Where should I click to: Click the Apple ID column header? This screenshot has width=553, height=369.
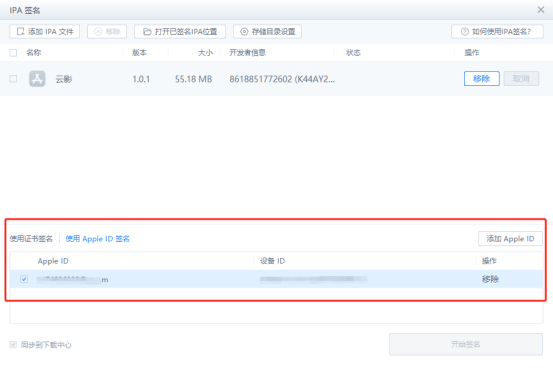point(53,261)
